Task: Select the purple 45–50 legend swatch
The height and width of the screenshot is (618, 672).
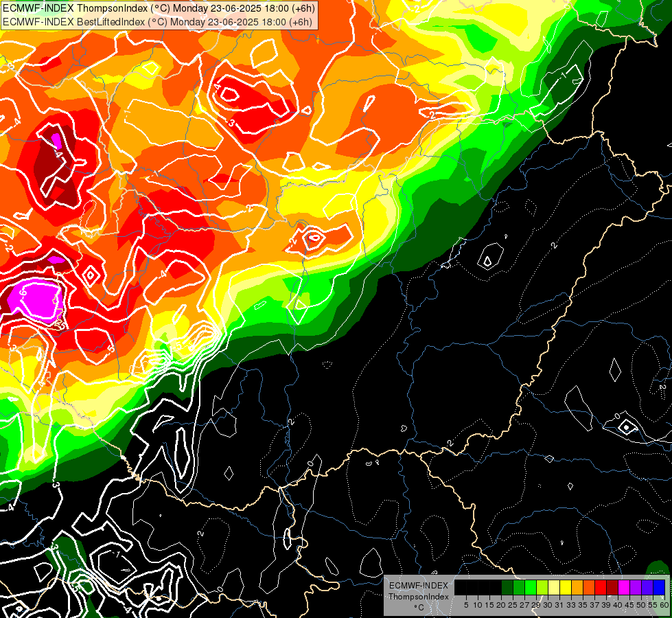Action: coord(636,587)
